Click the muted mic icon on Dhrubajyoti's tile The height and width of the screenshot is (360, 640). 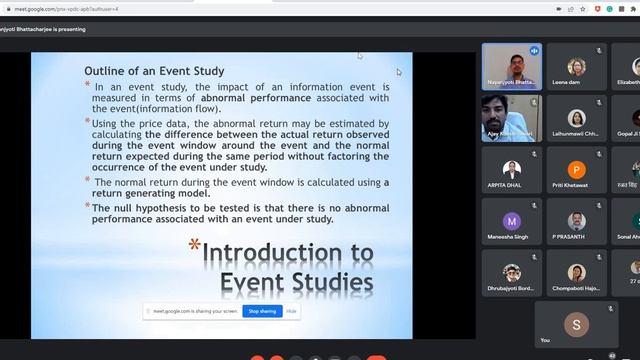[x=534, y=257]
